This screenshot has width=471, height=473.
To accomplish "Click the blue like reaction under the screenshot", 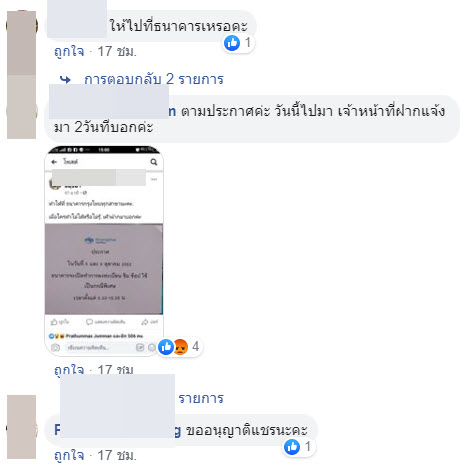I will [x=166, y=347].
